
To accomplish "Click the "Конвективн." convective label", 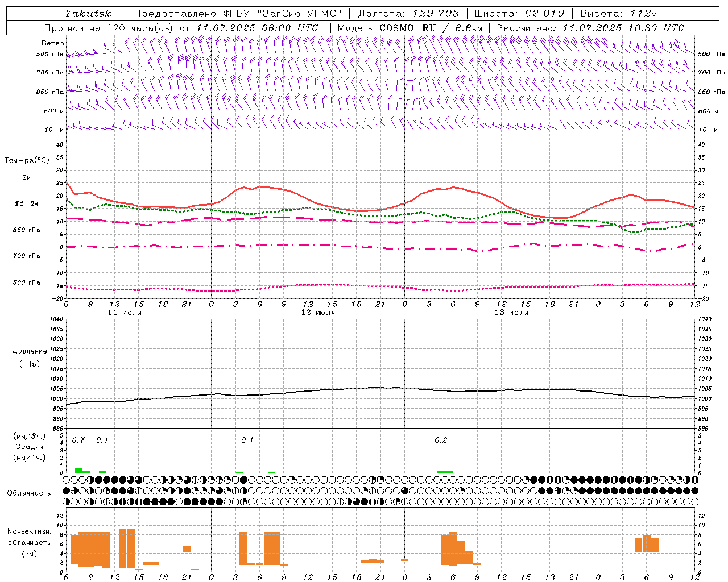I will [30, 531].
